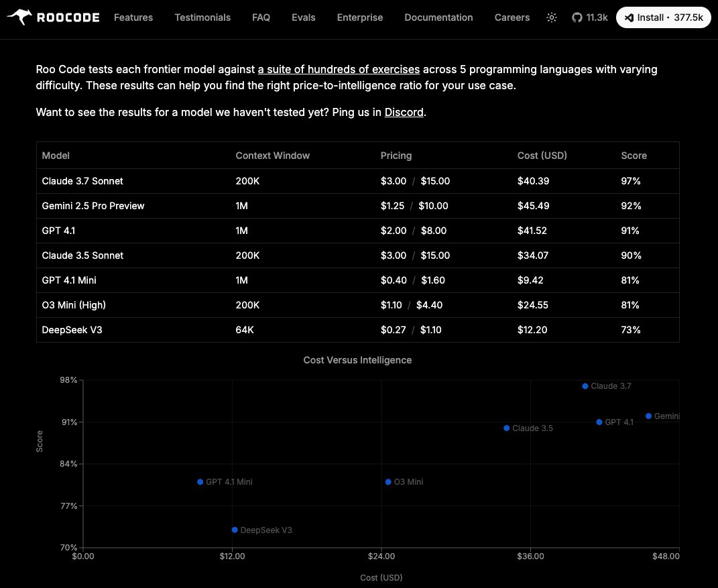
Task: Click the 84% y-axis tick label
Action: (x=68, y=464)
